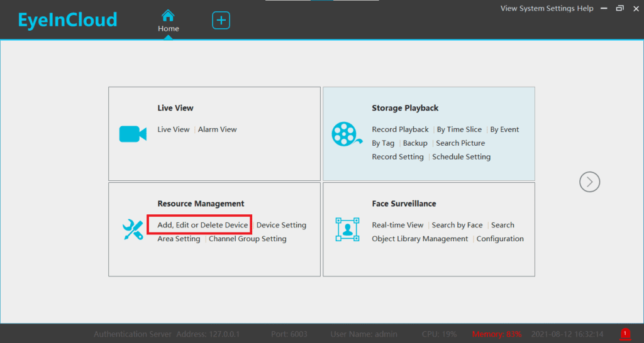Click Authentication Server Address 127.0.0.1
The width and height of the screenshot is (644, 343).
pos(167,334)
